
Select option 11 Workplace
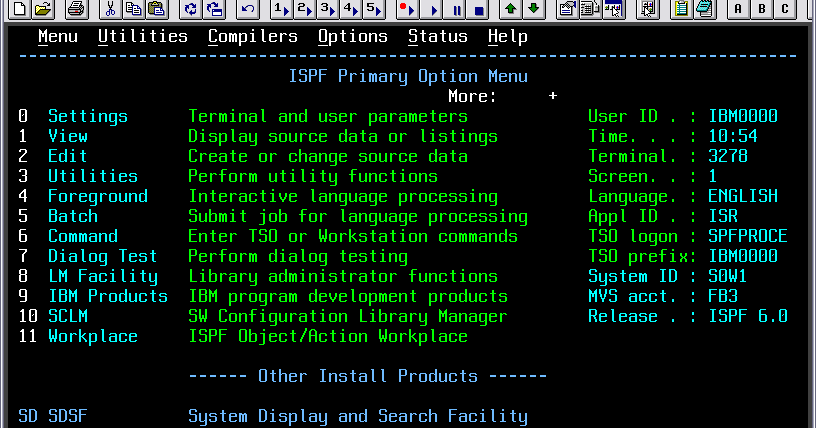[93, 336]
